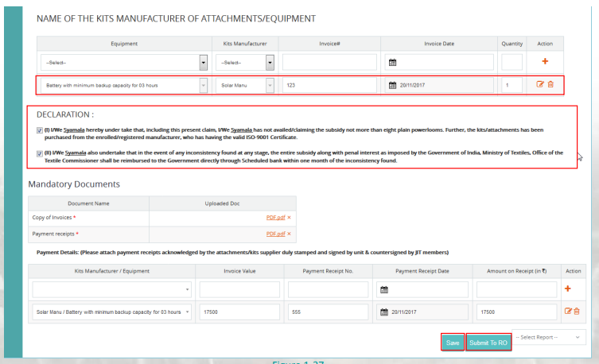
Task: Remove the Payment receipts PDF file
Action: (290, 234)
